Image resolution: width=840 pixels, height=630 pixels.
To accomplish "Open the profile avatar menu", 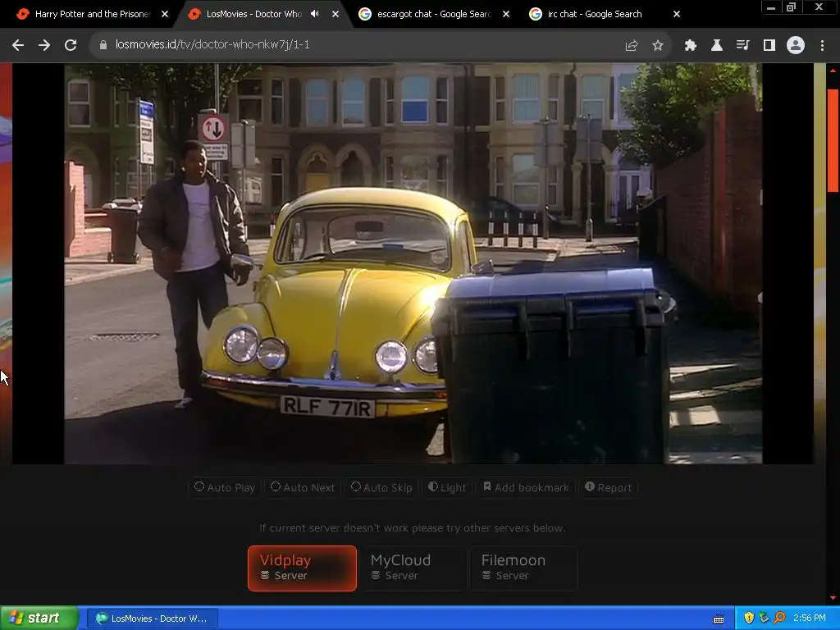I will click(796, 46).
